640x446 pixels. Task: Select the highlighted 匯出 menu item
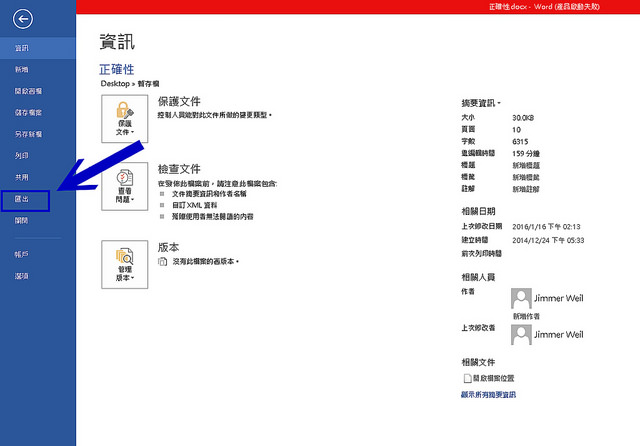click(22, 200)
